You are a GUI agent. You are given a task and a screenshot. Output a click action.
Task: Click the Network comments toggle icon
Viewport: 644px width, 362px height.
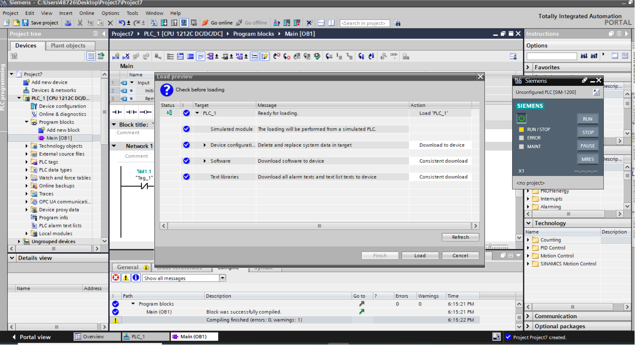201,56
